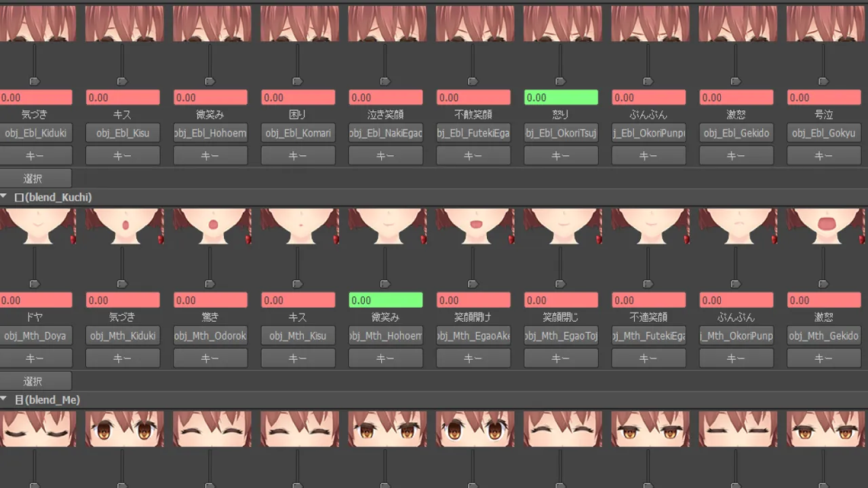The image size is (868, 488).
Task: Click the obj_Mth_Odorok name button
Action: pyautogui.click(x=210, y=335)
